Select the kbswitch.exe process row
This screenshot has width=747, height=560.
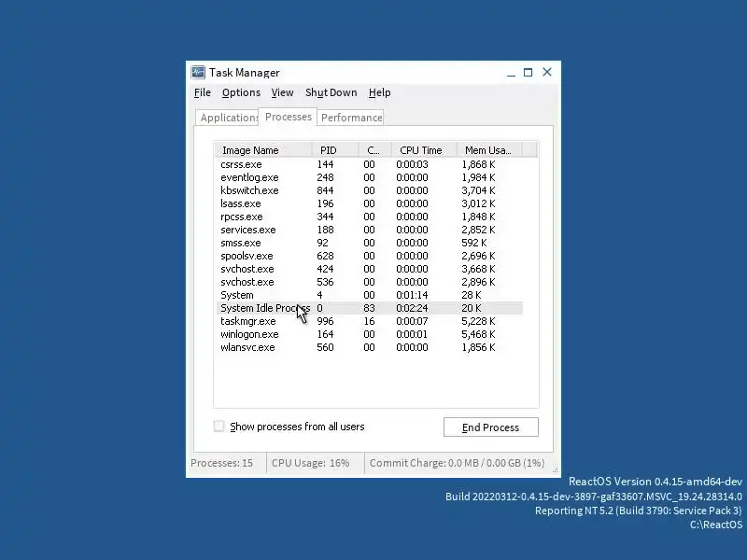tap(369, 190)
